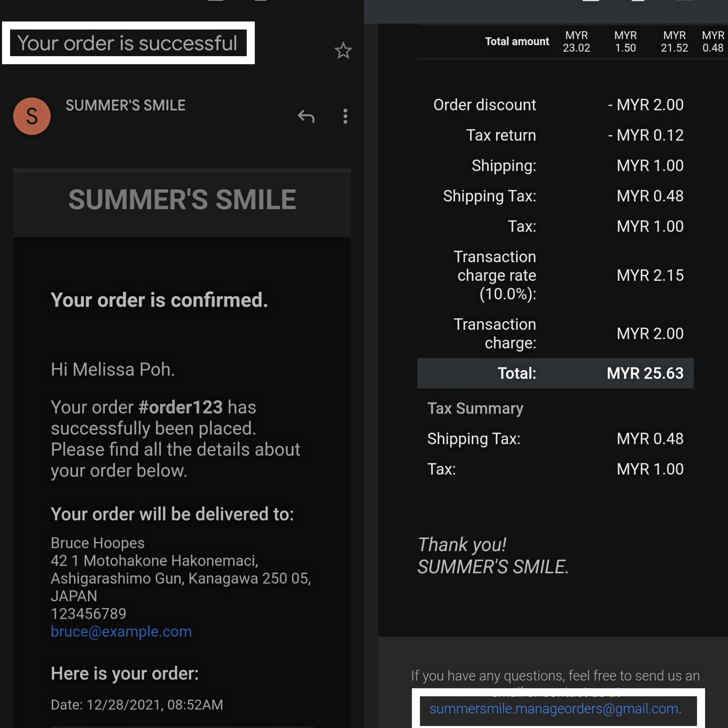Click the bold #order123 order number
728x728 pixels.
(181, 407)
